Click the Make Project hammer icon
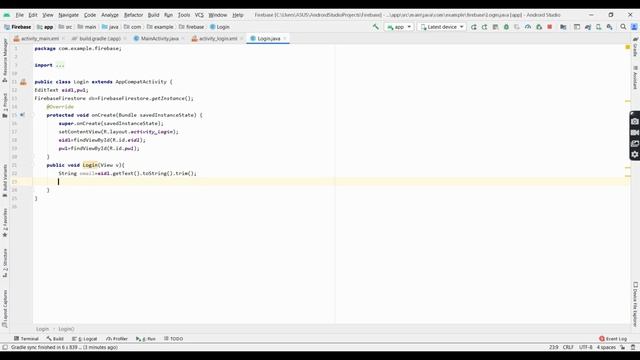The image size is (640, 360). [x=376, y=27]
